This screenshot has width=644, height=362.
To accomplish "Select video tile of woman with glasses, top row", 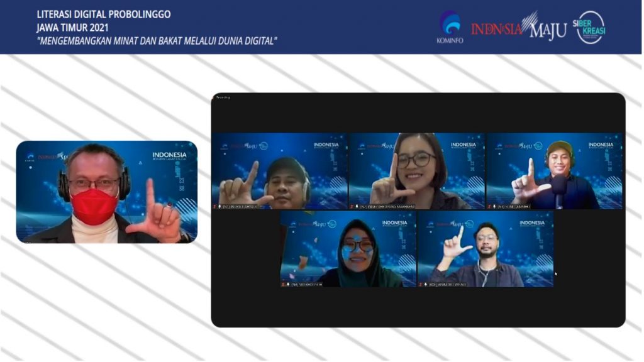I will click(x=416, y=170).
